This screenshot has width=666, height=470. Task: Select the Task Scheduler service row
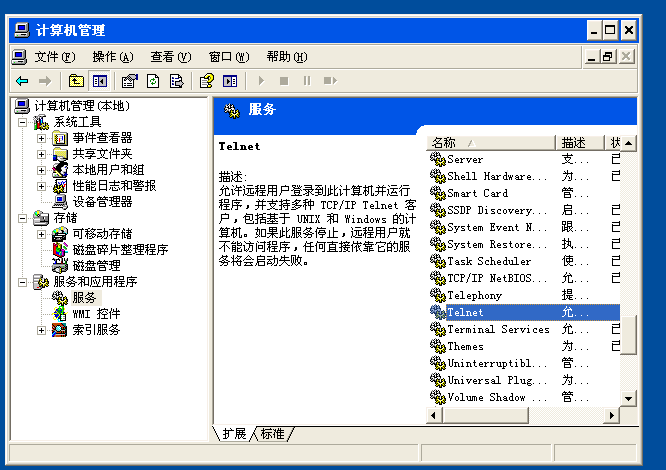523,261
